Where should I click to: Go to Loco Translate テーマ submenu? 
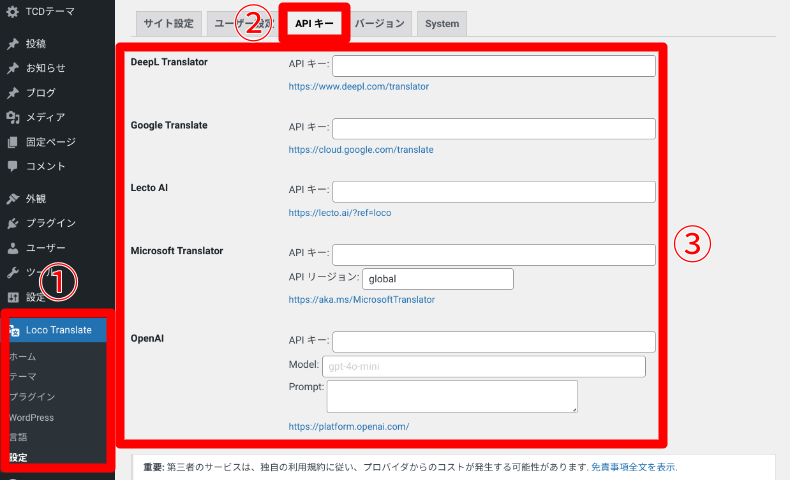pos(23,377)
